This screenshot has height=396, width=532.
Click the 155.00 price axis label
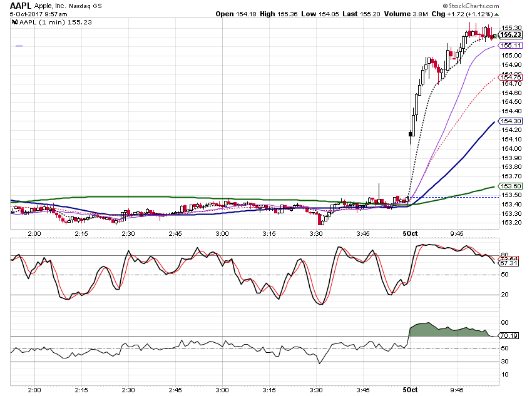point(511,56)
